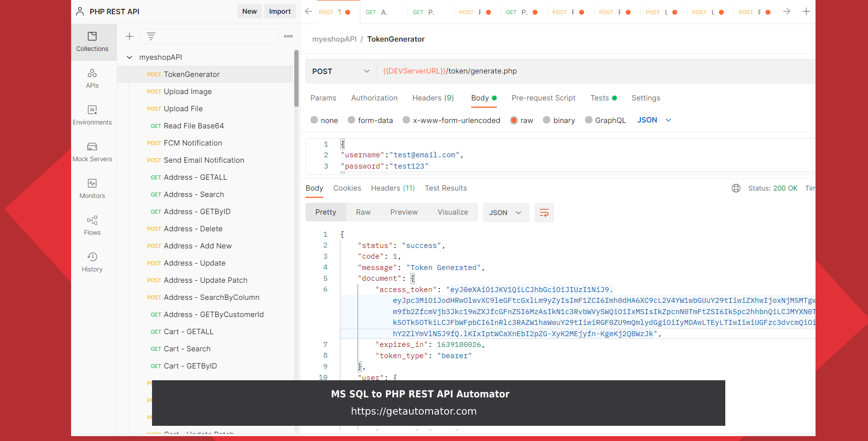Click myeshopAPI breadcrumb link

[x=334, y=39]
